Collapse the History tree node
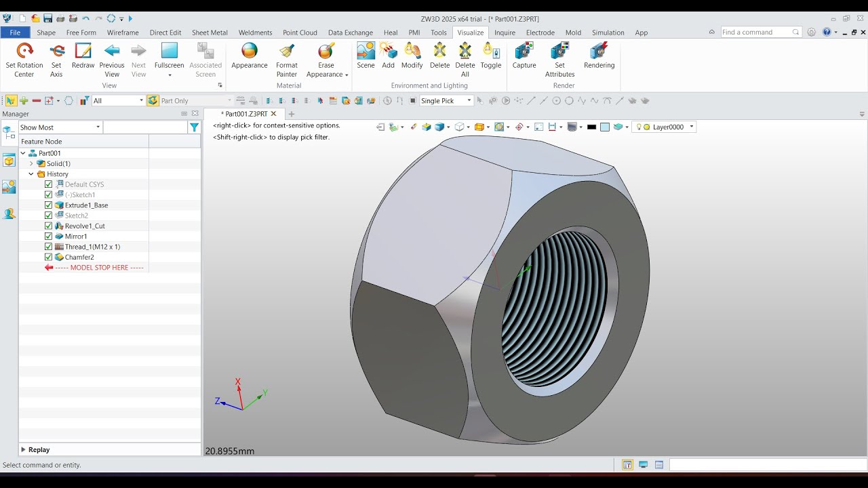 [31, 174]
